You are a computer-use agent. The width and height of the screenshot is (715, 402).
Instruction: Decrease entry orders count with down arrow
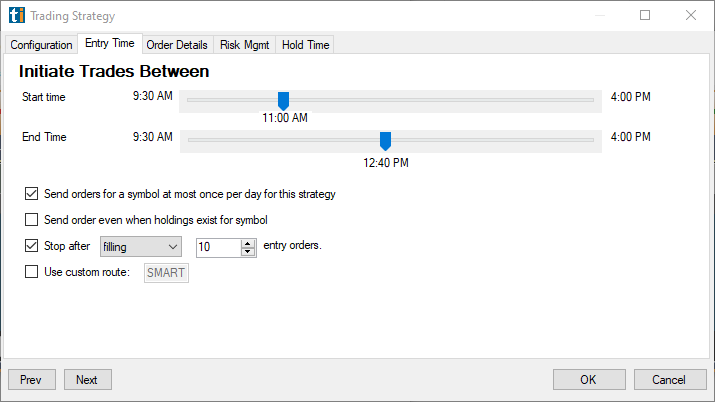point(248,251)
